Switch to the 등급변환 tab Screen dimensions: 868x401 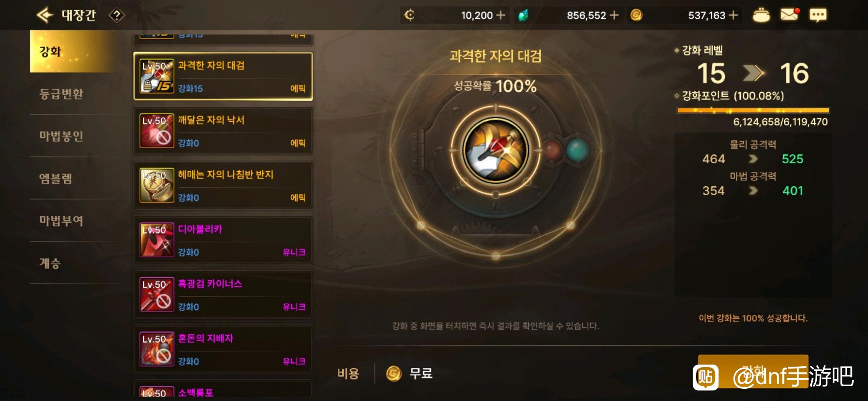pos(61,94)
